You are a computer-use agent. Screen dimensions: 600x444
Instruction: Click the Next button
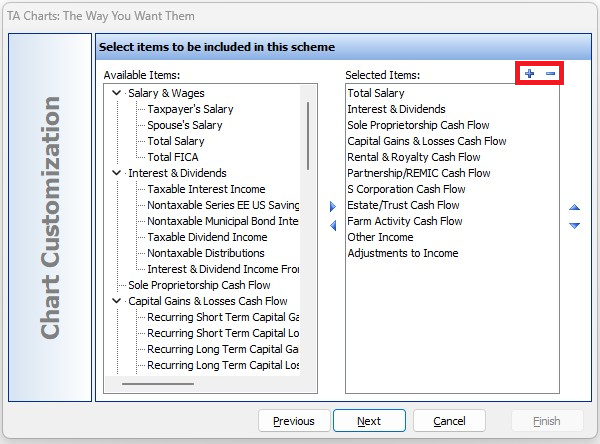(369, 421)
